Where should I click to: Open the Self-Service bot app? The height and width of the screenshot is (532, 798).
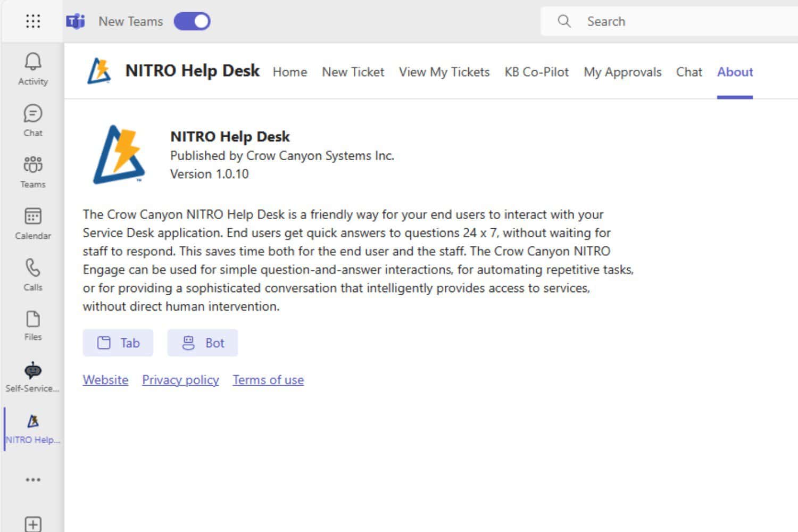(x=33, y=377)
